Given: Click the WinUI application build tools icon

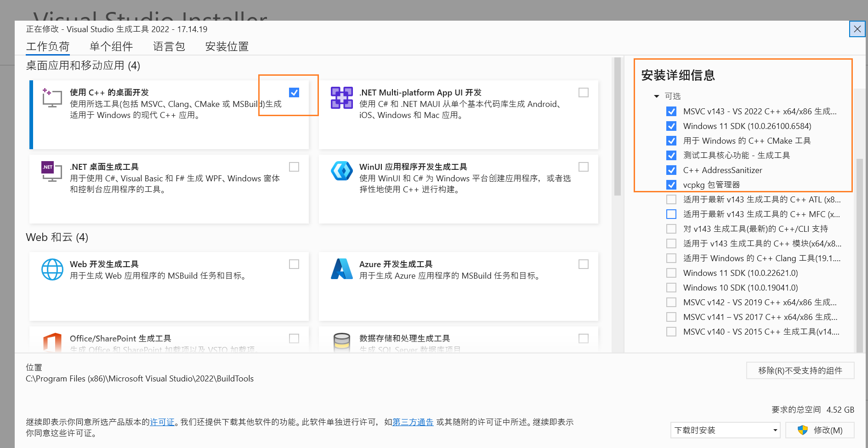Looking at the screenshot, I should [x=341, y=171].
